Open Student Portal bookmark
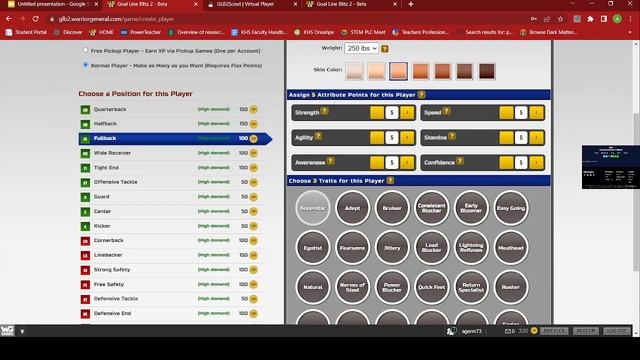 pyautogui.click(x=26, y=32)
